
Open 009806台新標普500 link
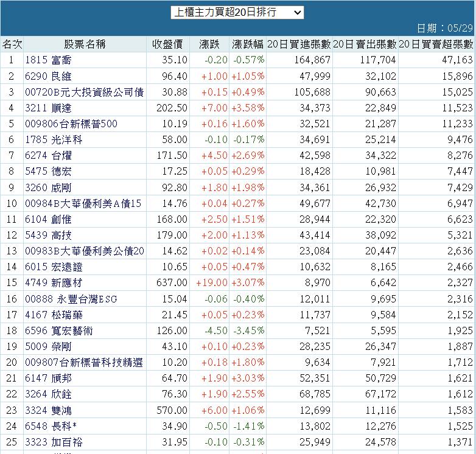tap(71, 124)
